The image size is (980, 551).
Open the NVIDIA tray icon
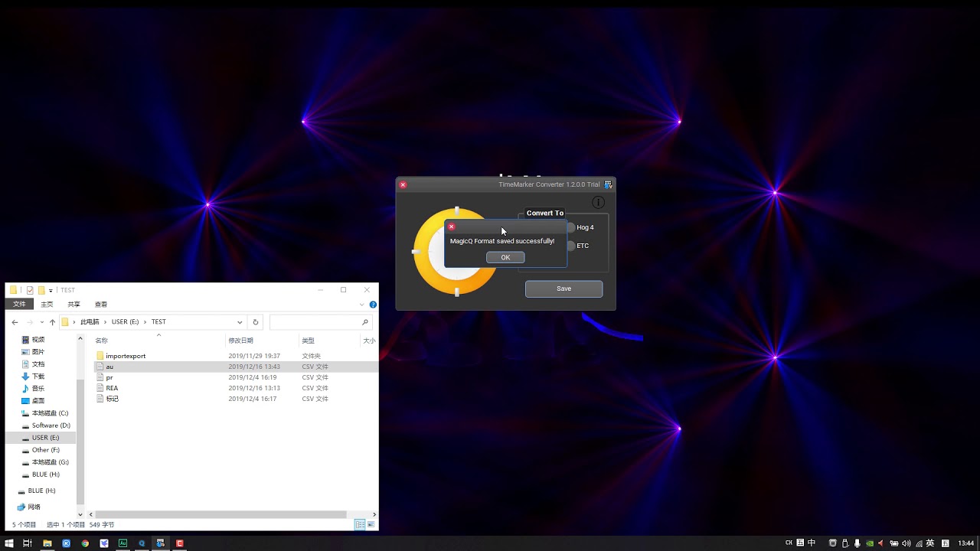pyautogui.click(x=869, y=543)
